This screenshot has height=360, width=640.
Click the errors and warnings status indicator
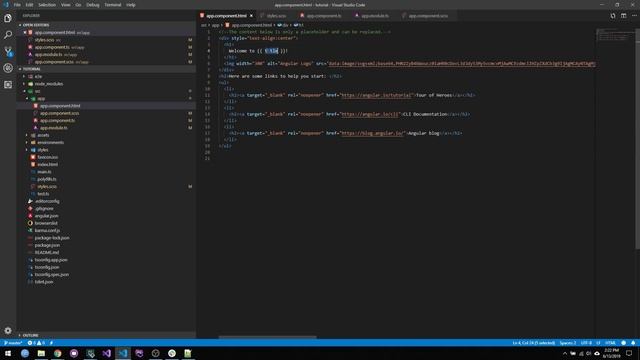(36, 343)
